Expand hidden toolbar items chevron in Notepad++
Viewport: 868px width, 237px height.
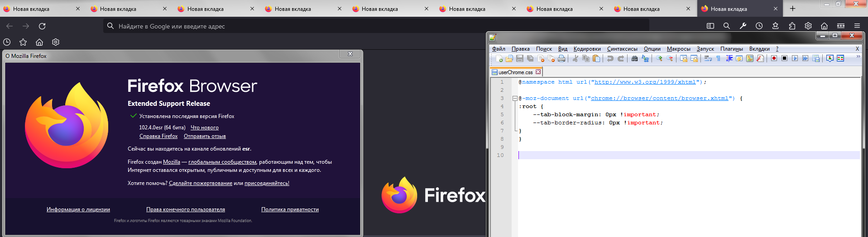click(858, 57)
